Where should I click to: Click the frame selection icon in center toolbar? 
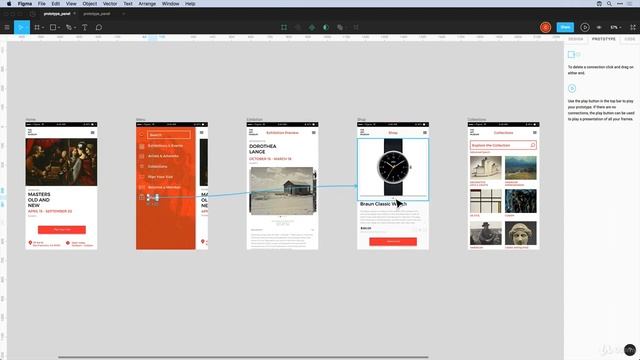[x=284, y=27]
